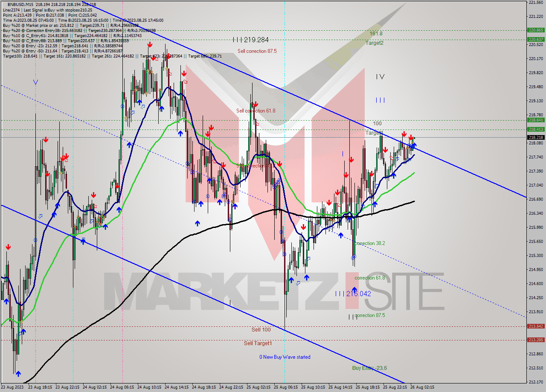Select the '26 Aug 02:15' time label

[x=422, y=387]
